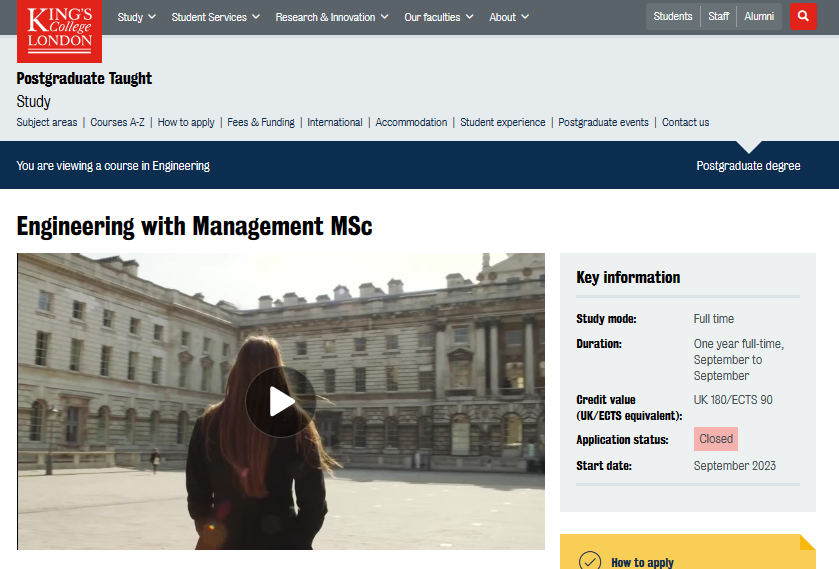The width and height of the screenshot is (839, 569).
Task: Click the Students button in header
Action: pos(673,17)
